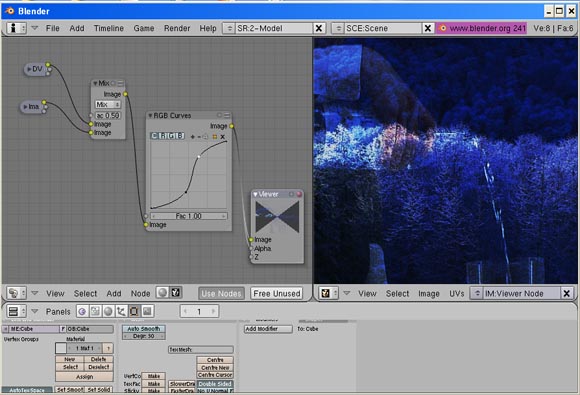580x395 pixels.
Task: Open the SCE:Scene selector arrows
Action: tap(338, 28)
